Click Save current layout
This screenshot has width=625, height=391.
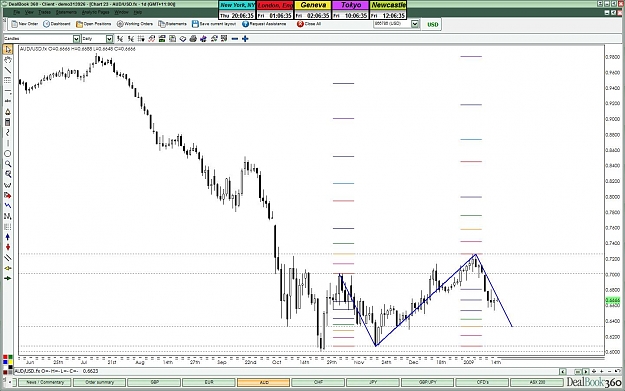[214, 24]
